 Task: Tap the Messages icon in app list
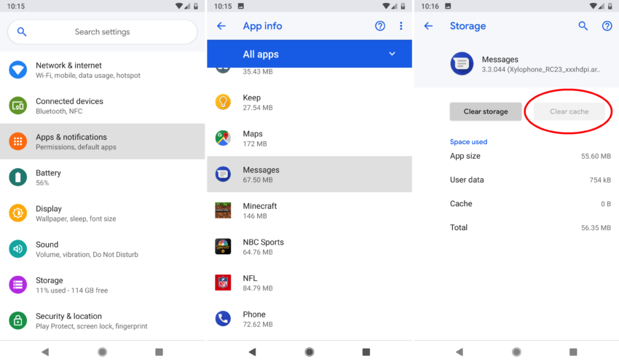[x=223, y=174]
